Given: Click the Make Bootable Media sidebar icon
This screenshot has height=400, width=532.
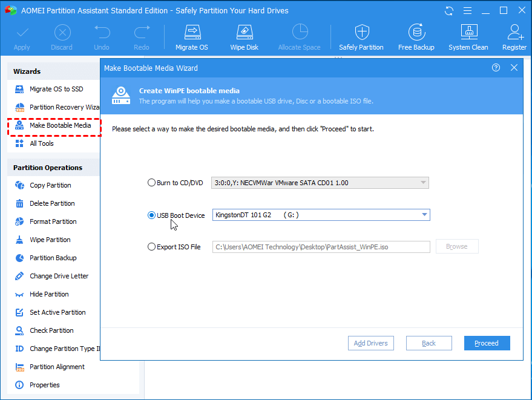Looking at the screenshot, I should coord(19,125).
